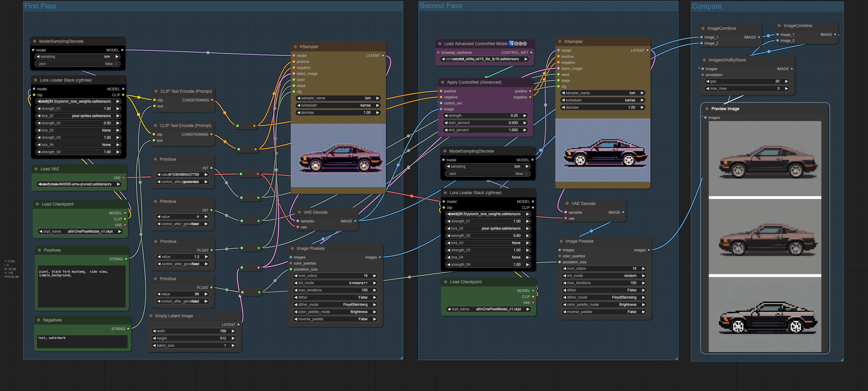
Task: Collapse the Image Pixelate node in Second Pass
Action: tap(561, 241)
